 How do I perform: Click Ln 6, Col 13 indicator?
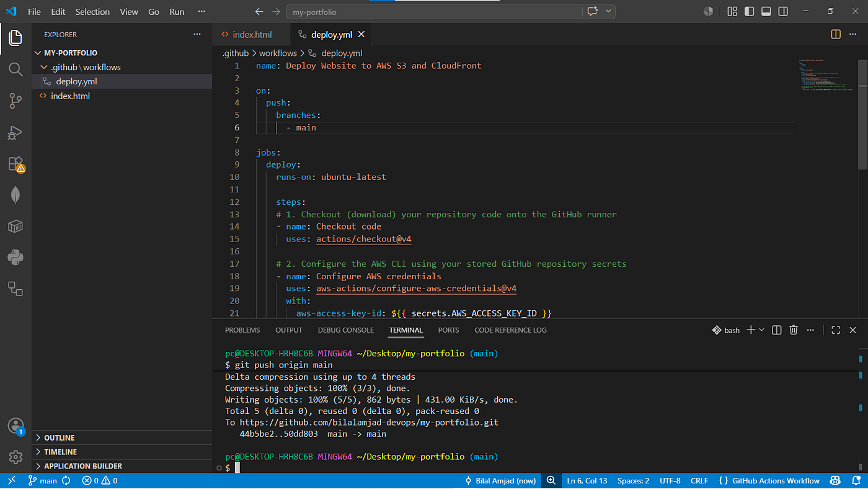(587, 480)
